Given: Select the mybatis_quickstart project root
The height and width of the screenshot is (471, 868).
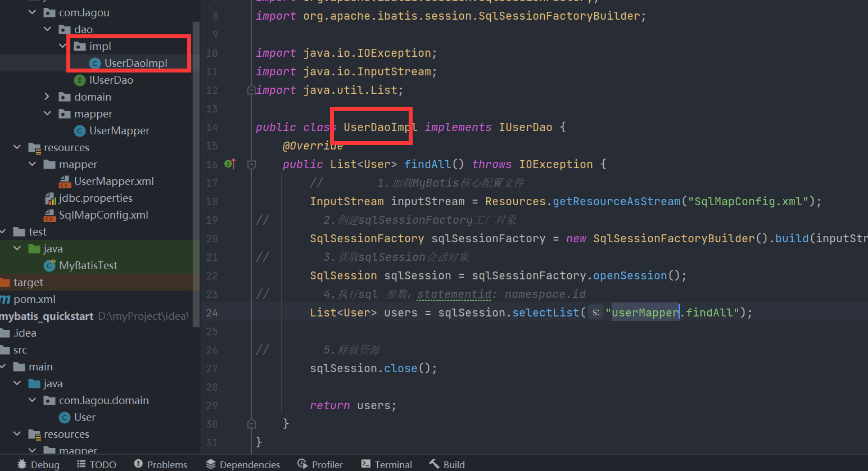Looking at the screenshot, I should pos(47,316).
